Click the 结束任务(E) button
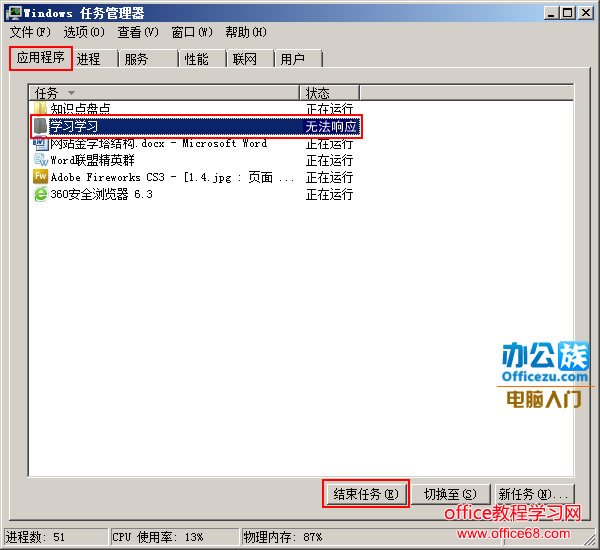This screenshot has width=600, height=550. point(366,494)
